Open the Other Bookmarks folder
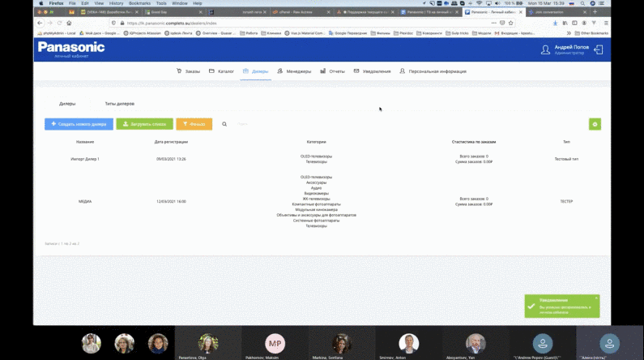 coord(592,33)
